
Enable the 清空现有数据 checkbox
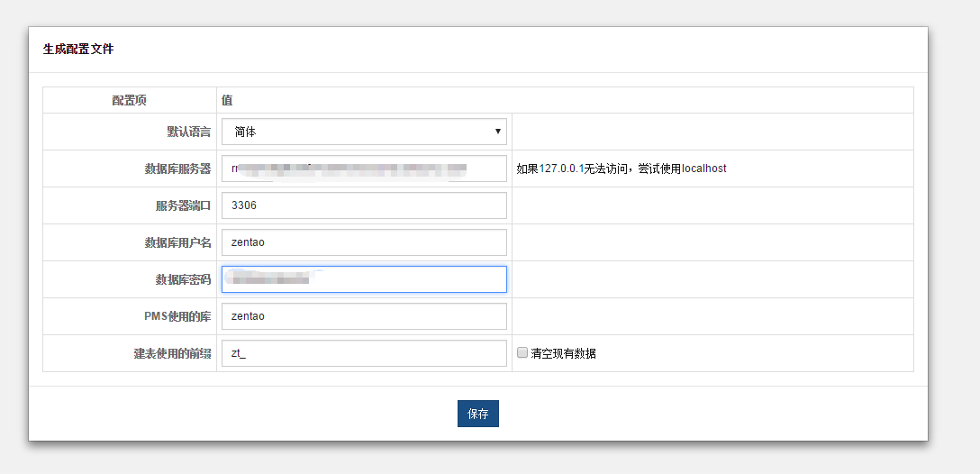coord(522,353)
